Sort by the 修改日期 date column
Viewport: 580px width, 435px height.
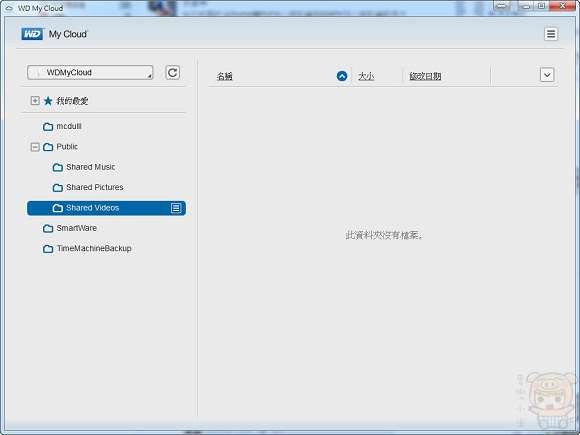pyautogui.click(x=425, y=76)
